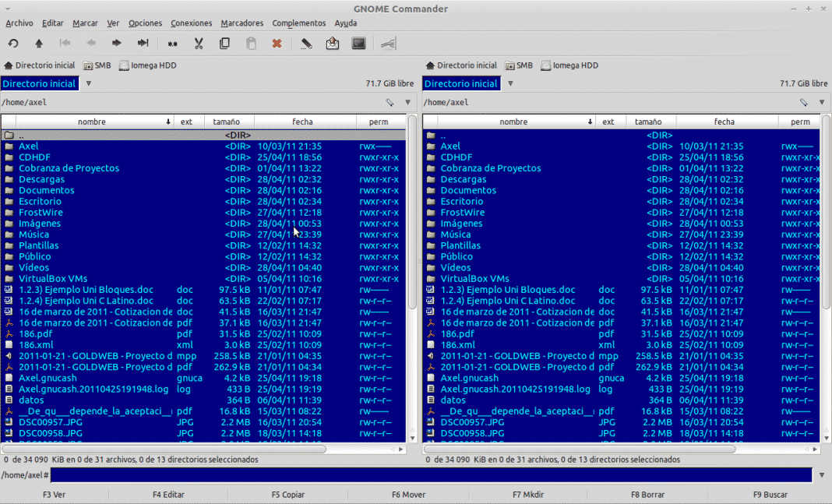The width and height of the screenshot is (832, 504).
Task: Copy file names with the toolbar icon
Action: 172,44
